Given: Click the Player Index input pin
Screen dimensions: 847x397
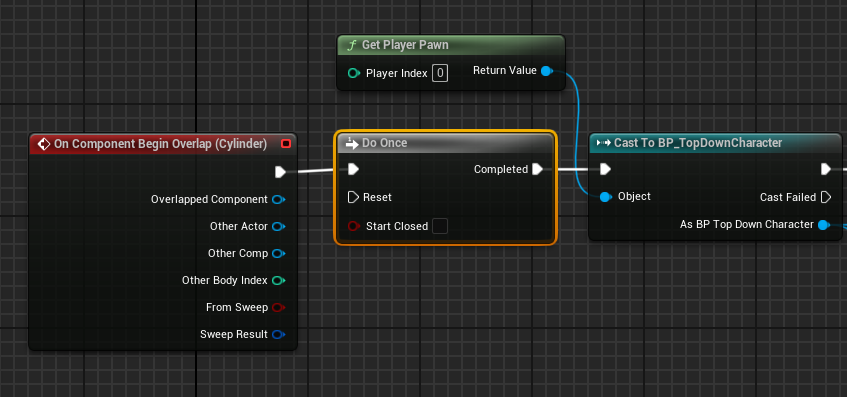Looking at the screenshot, I should pos(354,73).
